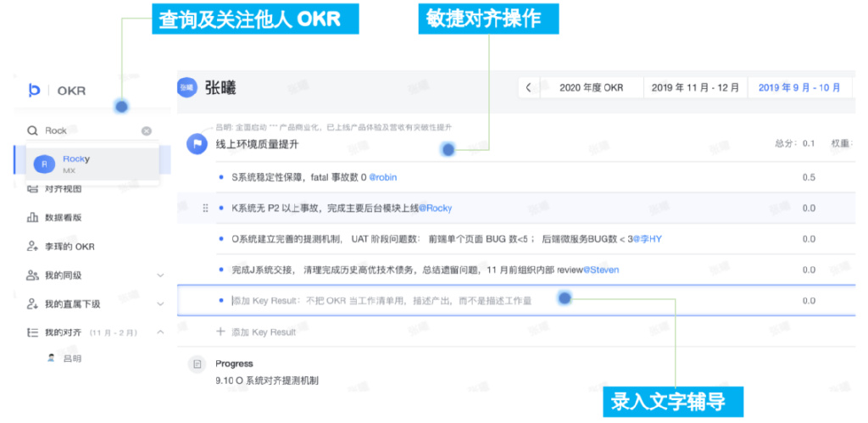Click the 总分: 0.1 total score
This screenshot has height=423, width=868.
[x=795, y=143]
